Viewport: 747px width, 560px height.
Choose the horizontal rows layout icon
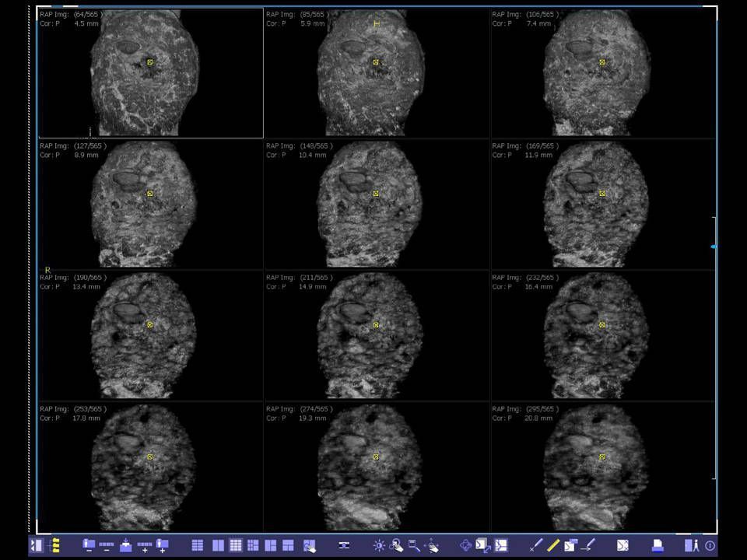[198, 545]
